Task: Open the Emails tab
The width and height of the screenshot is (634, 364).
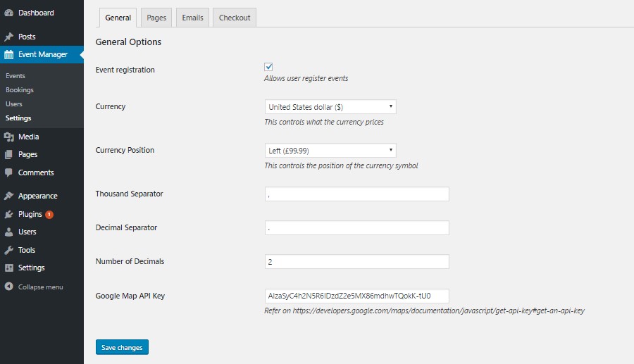Action: [x=192, y=18]
